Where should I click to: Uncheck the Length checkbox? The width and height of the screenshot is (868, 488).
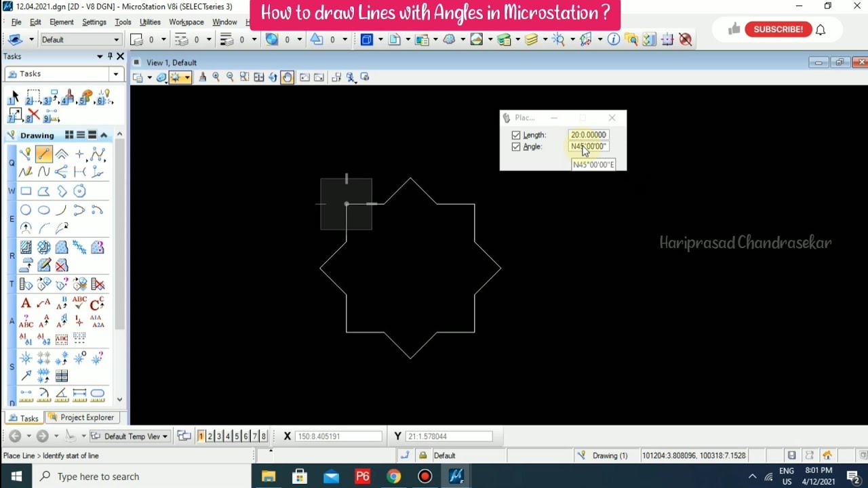coord(516,136)
